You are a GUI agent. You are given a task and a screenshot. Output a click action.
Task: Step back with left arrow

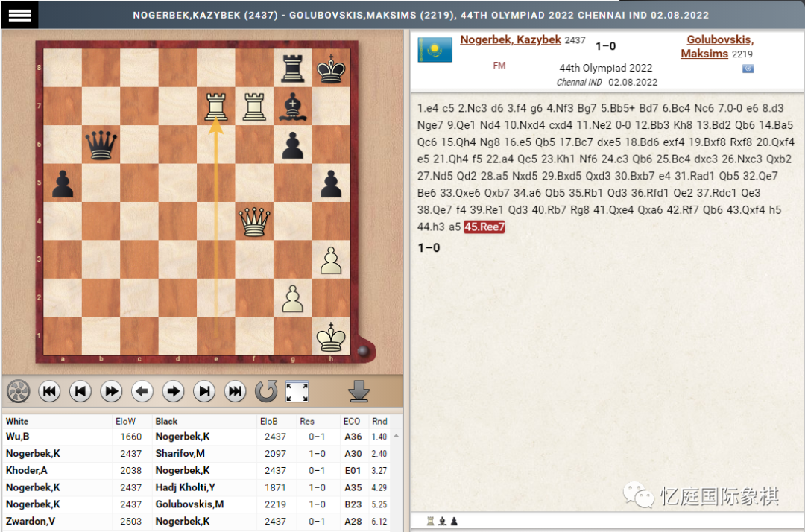pos(142,392)
